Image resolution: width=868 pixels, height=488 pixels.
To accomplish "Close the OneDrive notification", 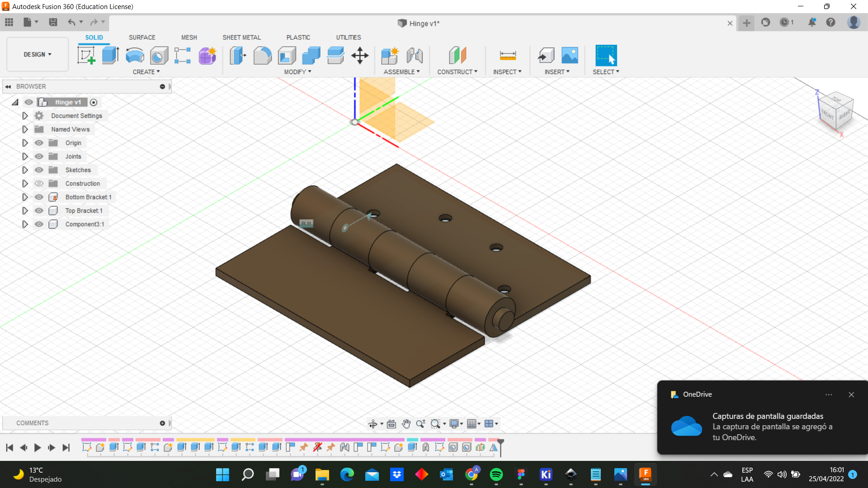I will [851, 394].
